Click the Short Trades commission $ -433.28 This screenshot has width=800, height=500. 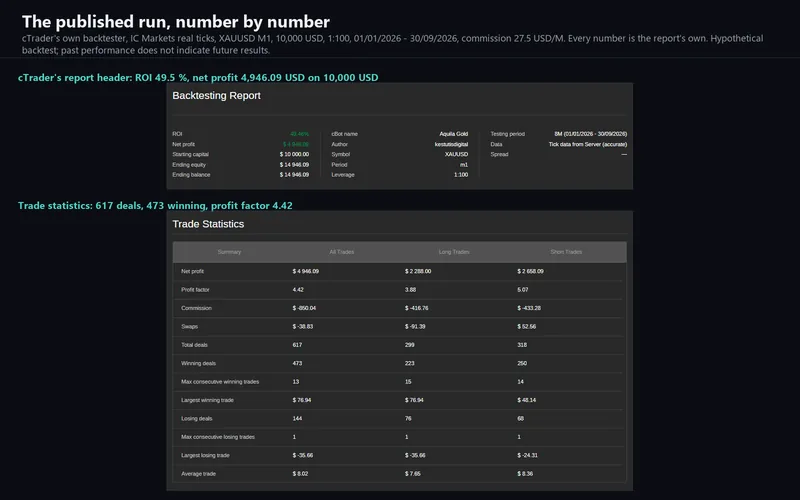(x=529, y=308)
